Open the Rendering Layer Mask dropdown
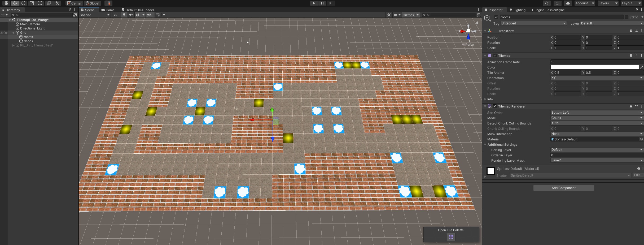The width and height of the screenshot is (644, 245). pos(597,160)
